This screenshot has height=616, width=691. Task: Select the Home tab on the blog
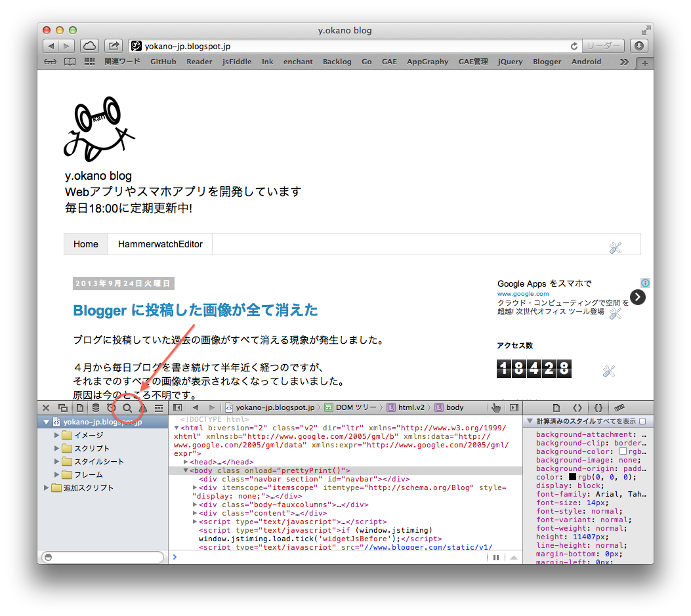85,243
